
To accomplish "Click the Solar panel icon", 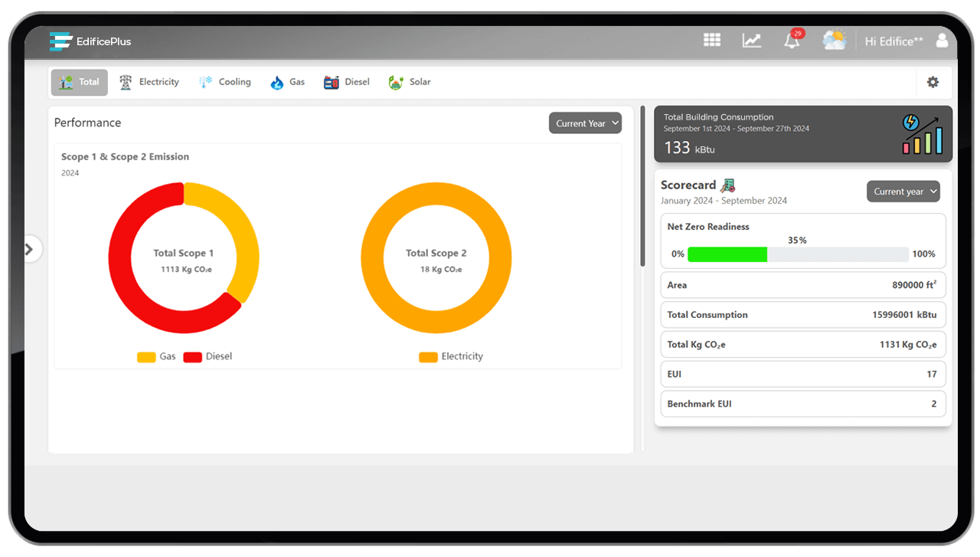I will point(396,82).
